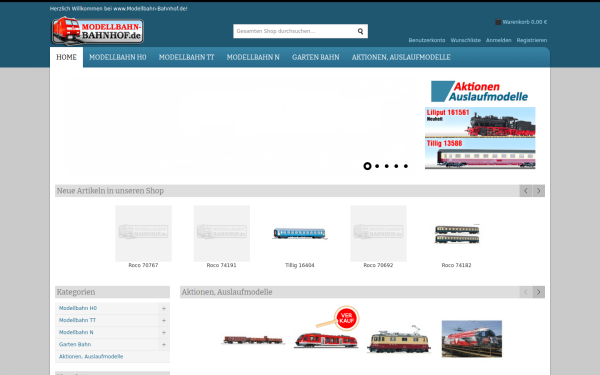The height and width of the screenshot is (375, 600).
Task: Open the Wunschliste link
Action: tap(465, 40)
